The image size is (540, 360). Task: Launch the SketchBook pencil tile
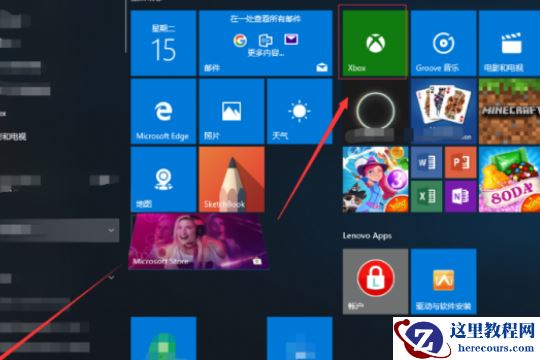pos(231,179)
